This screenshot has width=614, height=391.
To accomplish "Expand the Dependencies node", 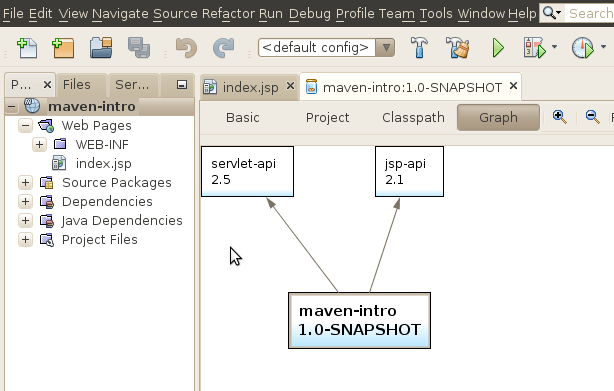I will point(25,202).
